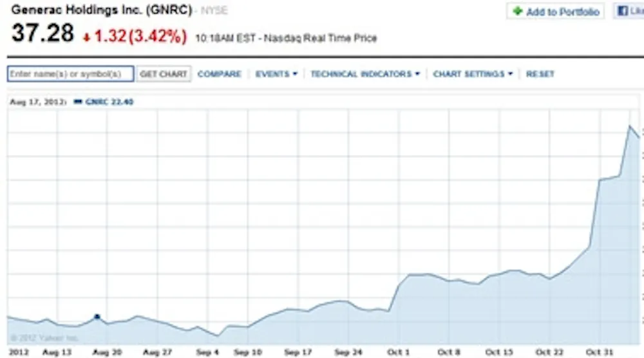
Task: Open the COMPARE option
Action: (220, 74)
